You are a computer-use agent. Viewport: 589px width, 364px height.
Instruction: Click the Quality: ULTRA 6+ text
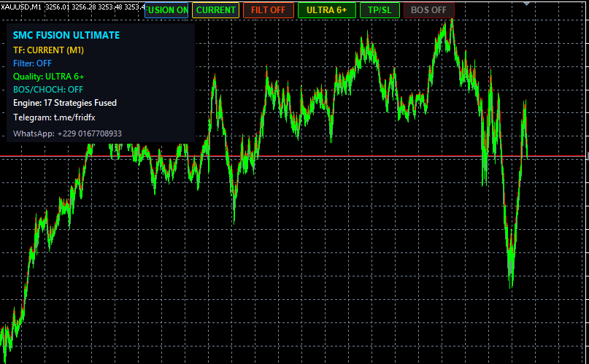coord(48,77)
